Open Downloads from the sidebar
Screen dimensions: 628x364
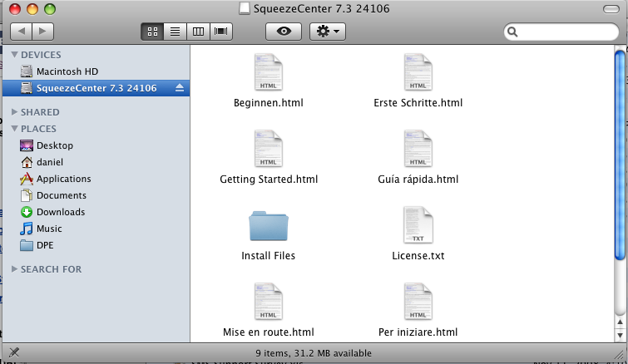27,212
